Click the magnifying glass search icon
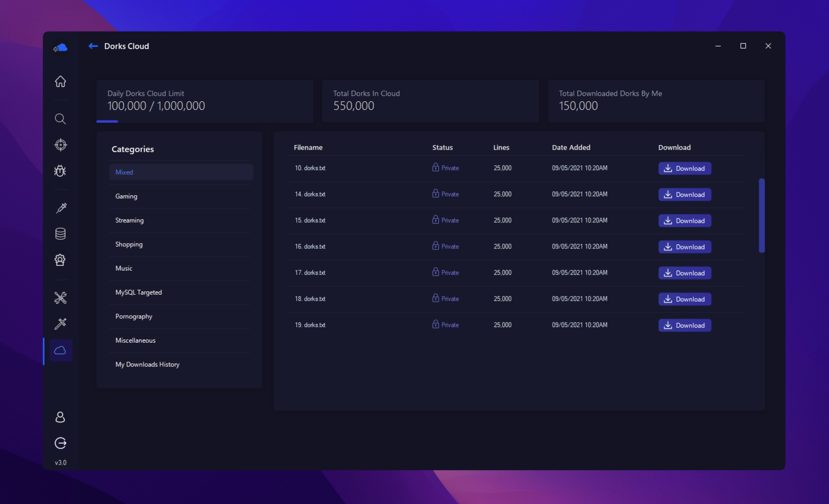 point(61,119)
